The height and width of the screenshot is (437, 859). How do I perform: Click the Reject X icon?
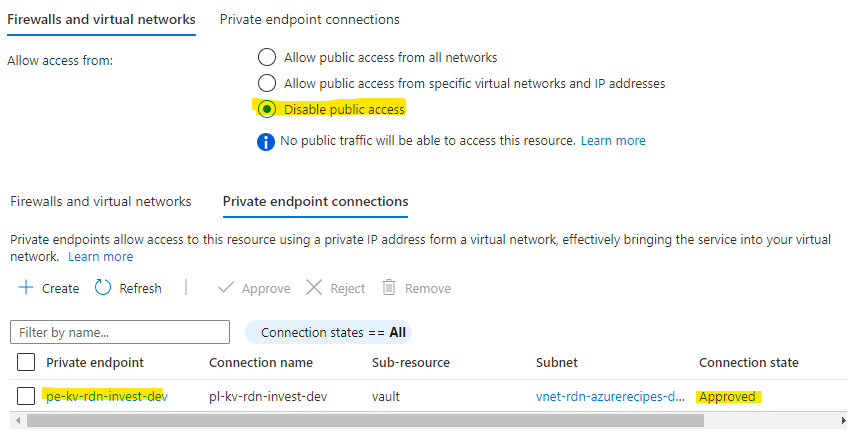pyautogui.click(x=314, y=288)
